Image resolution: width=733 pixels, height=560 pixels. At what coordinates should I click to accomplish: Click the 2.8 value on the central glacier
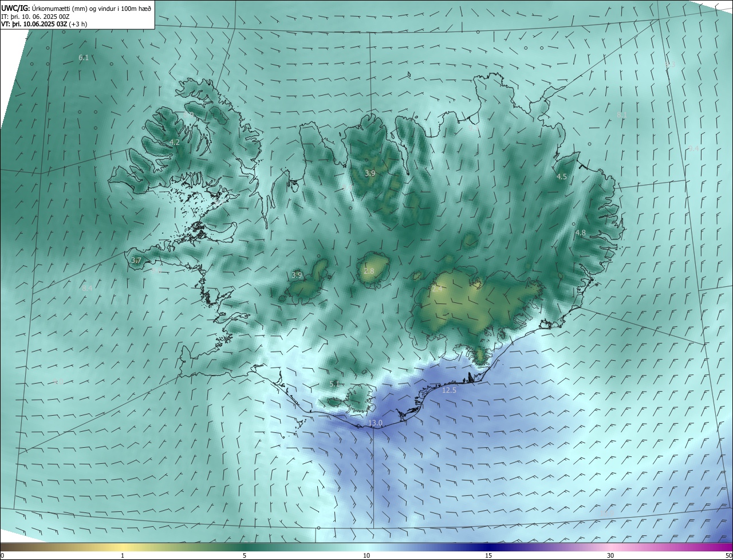point(369,271)
